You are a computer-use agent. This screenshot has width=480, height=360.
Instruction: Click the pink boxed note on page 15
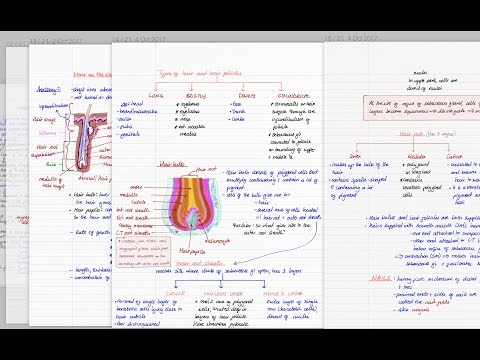(422, 108)
